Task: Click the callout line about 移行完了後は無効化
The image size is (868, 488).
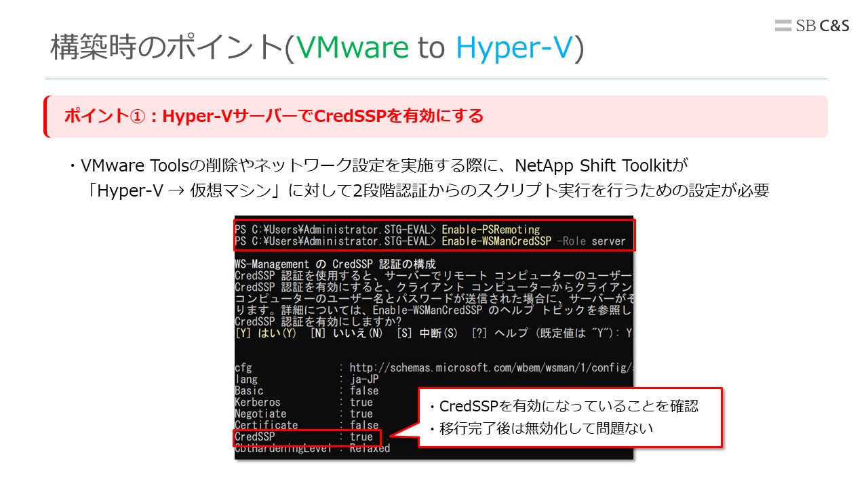Action: 540,428
